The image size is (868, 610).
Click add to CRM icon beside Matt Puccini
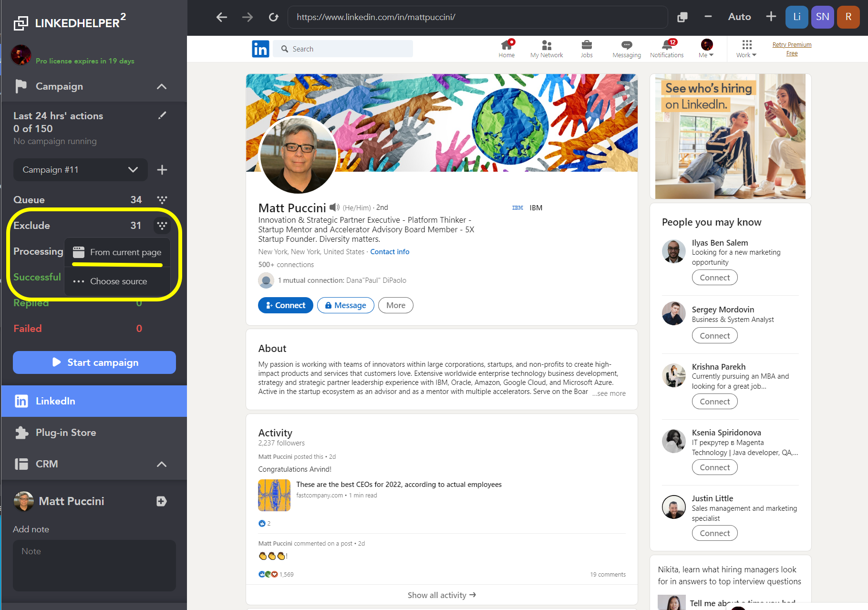click(161, 501)
